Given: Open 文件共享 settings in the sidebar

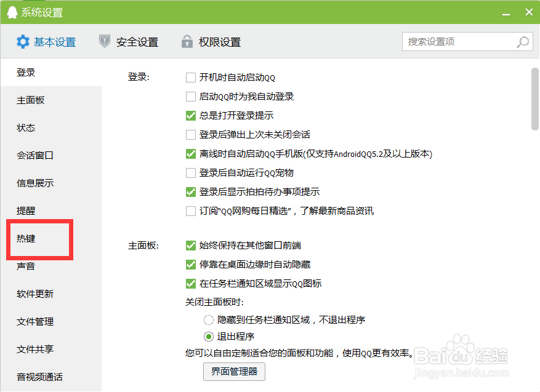Looking at the screenshot, I should (x=51, y=349).
